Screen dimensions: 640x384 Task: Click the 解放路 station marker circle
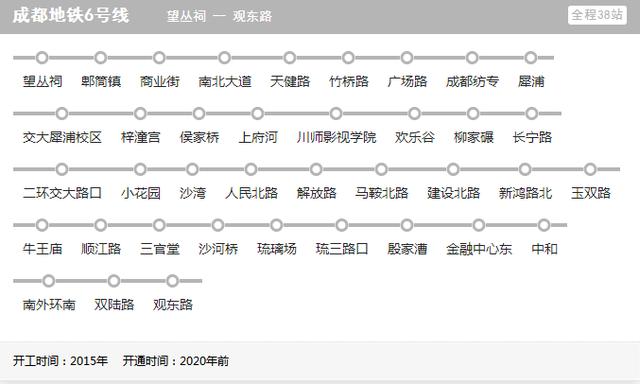point(316,169)
